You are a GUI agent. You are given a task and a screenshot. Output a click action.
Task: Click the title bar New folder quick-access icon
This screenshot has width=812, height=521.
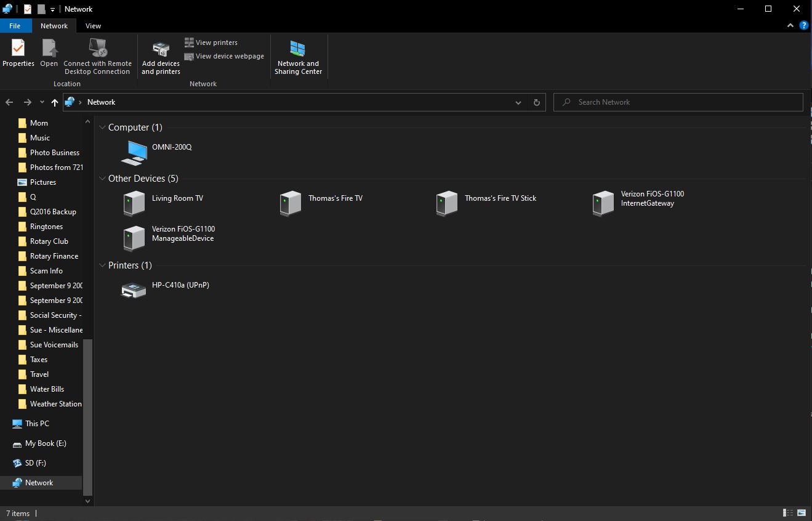tap(41, 9)
